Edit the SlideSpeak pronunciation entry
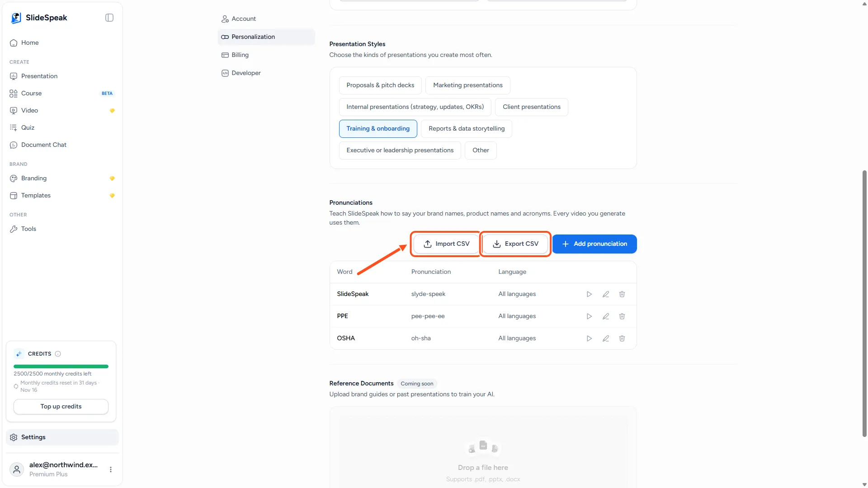The height and width of the screenshot is (488, 868). pos(606,294)
